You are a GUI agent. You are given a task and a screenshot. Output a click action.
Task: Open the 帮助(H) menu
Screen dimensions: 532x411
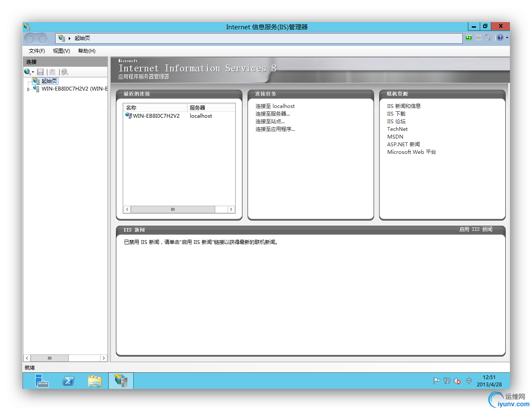pos(87,51)
